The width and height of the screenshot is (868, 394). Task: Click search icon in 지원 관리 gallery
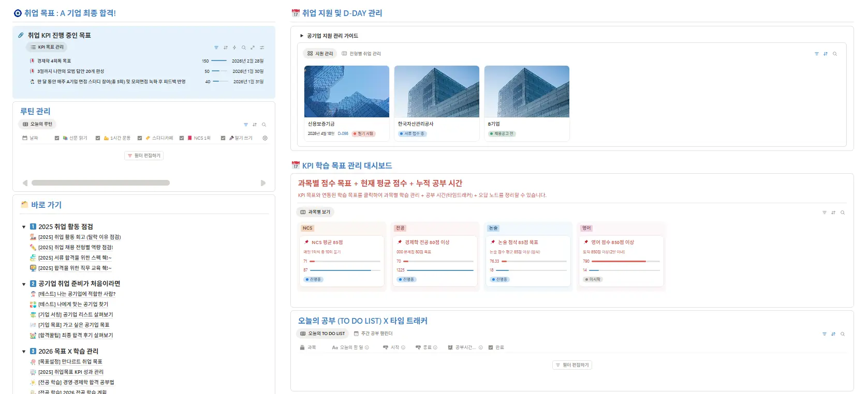[835, 54]
